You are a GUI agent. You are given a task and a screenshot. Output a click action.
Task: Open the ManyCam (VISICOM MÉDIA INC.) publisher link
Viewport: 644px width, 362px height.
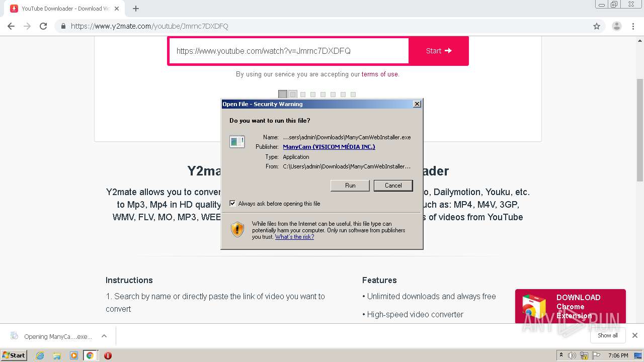click(x=329, y=147)
